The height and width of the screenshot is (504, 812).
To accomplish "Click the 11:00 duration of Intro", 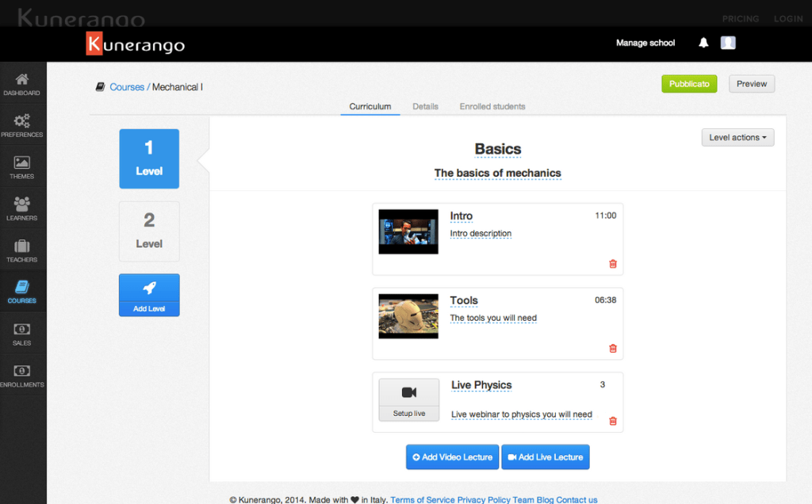I will pyautogui.click(x=605, y=216).
